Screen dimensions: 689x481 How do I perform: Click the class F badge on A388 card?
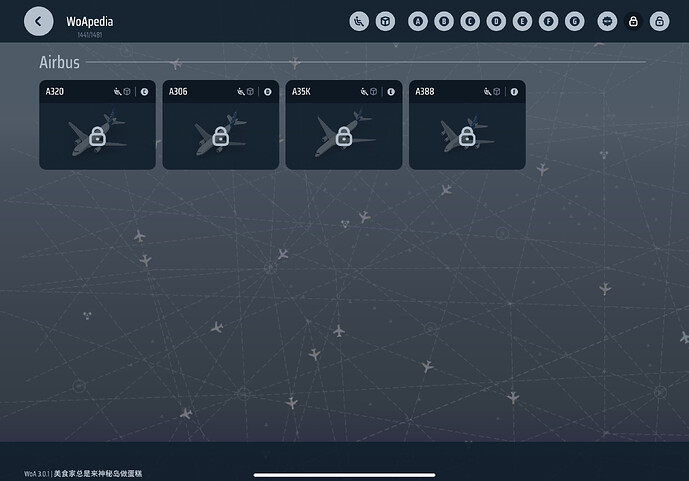click(514, 91)
